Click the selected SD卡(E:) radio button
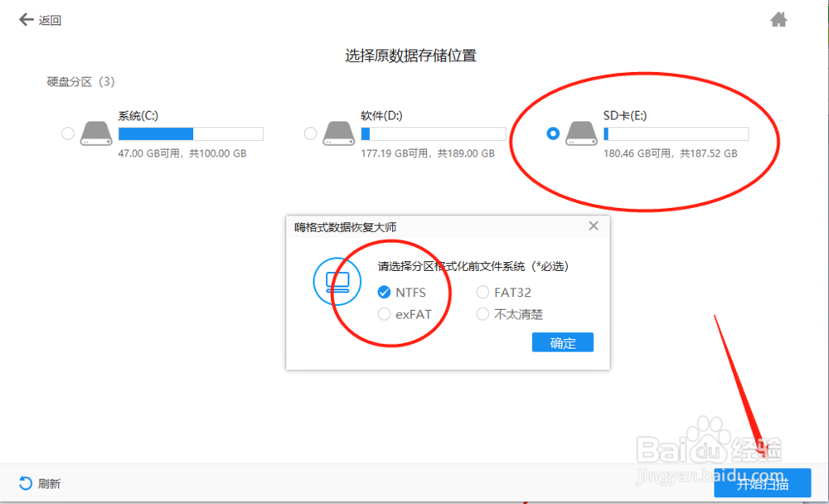 coord(553,133)
